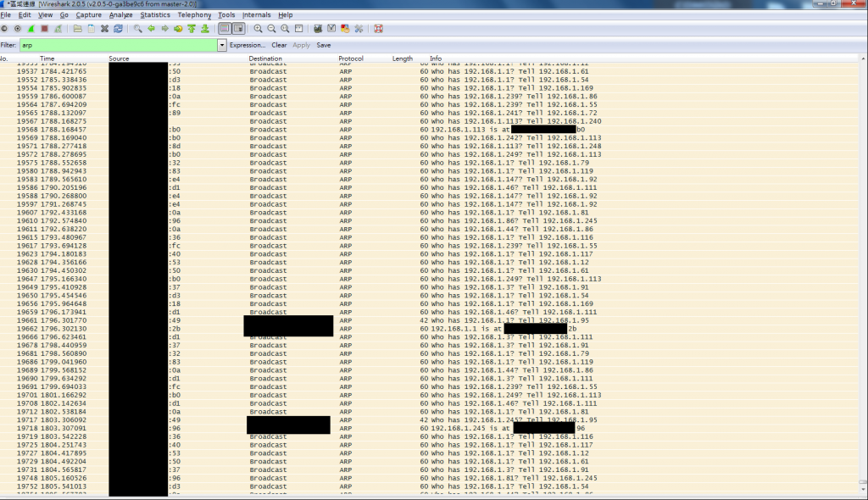Screen dimensions: 868x500
Task: Open capture options icon
Action: click(x=18, y=29)
